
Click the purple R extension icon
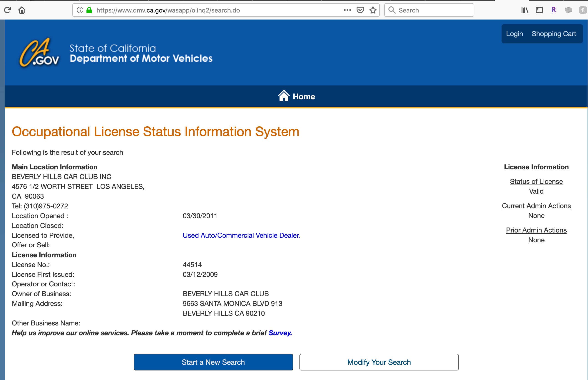point(554,10)
